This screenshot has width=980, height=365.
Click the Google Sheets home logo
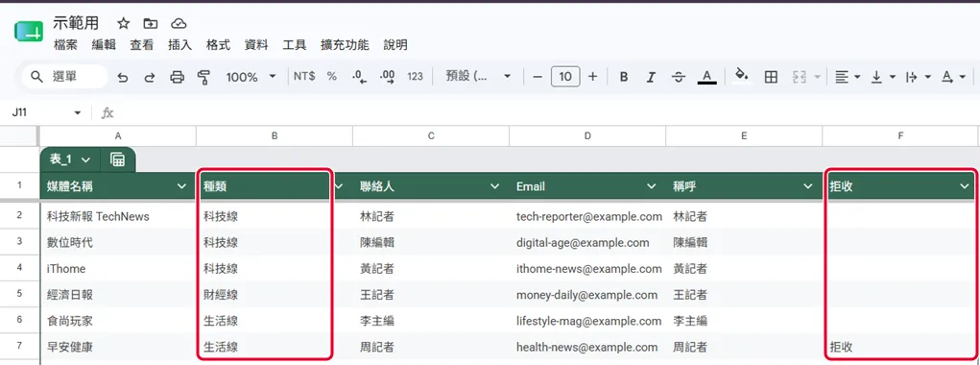click(x=29, y=32)
